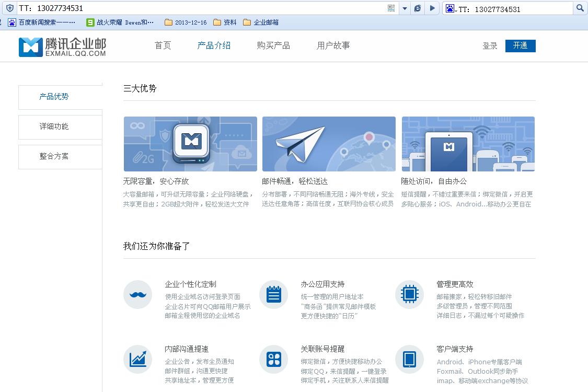Open the 资料 bookmark folder
This screenshot has height=392, width=588.
[x=225, y=22]
